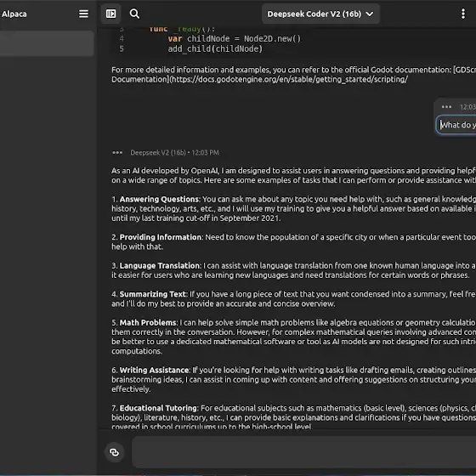
Task: Click the 'What do y' message edit field
Action: point(456,125)
